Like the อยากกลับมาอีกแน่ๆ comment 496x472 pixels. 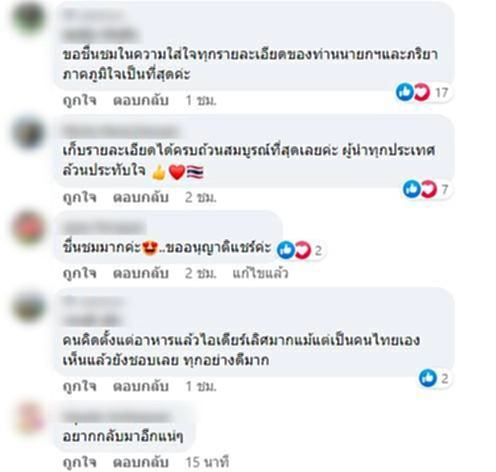pyautogui.click(x=80, y=462)
